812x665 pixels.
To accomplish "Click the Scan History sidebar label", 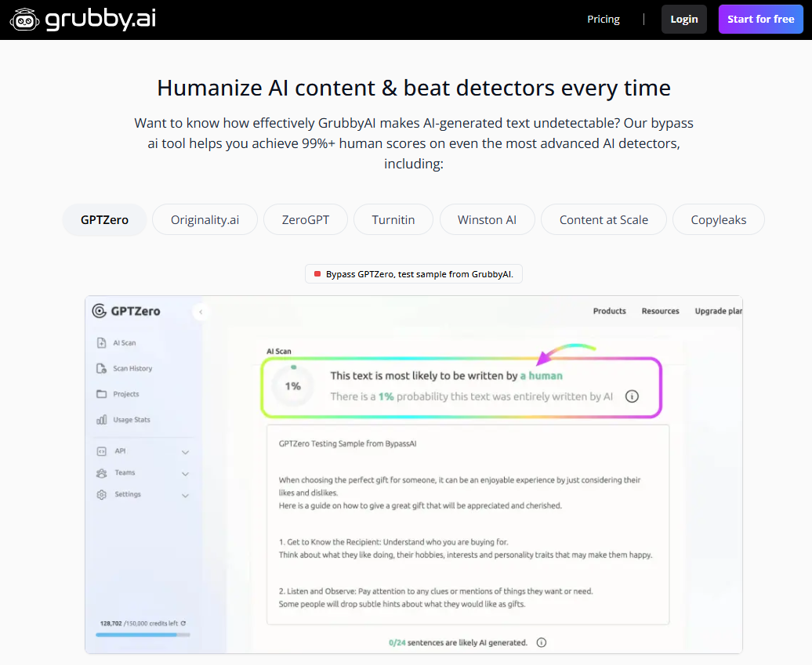I will 132,368.
